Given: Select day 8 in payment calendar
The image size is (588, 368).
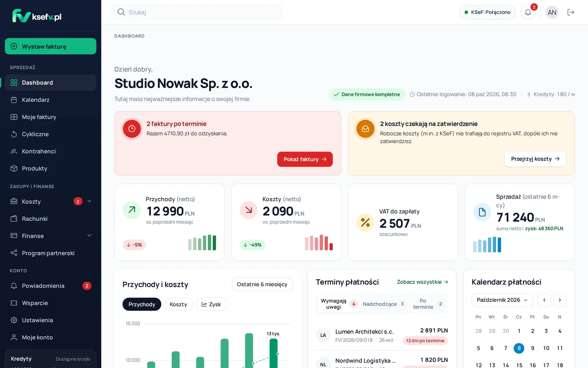Looking at the screenshot, I should [x=519, y=348].
